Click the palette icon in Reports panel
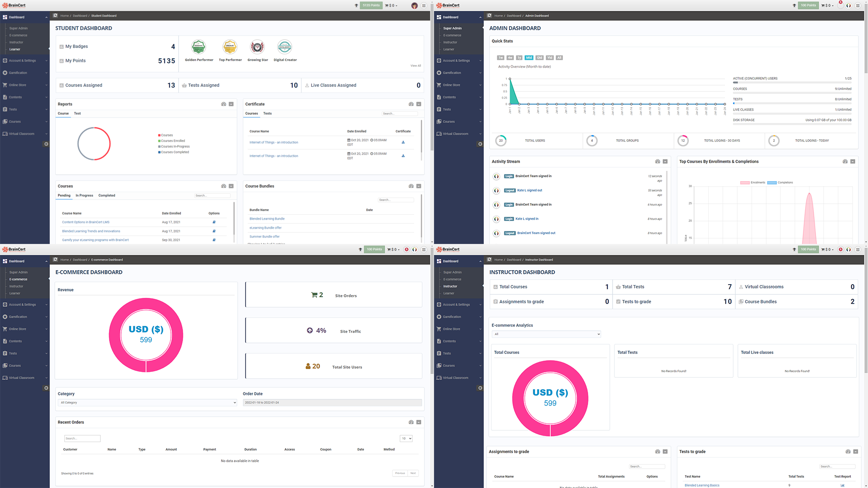Viewport: 868px width, 488px height. point(223,104)
